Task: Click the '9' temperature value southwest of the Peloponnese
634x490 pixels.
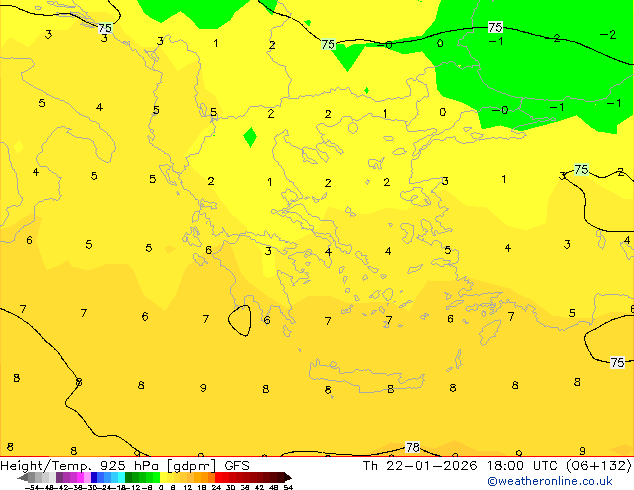Action: click(203, 388)
